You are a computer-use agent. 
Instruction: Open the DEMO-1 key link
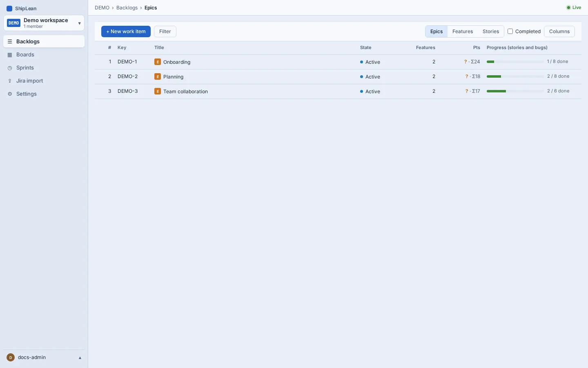tap(127, 62)
